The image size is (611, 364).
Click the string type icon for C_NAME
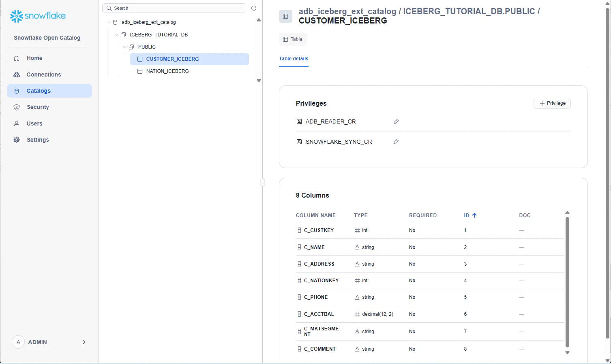357,247
